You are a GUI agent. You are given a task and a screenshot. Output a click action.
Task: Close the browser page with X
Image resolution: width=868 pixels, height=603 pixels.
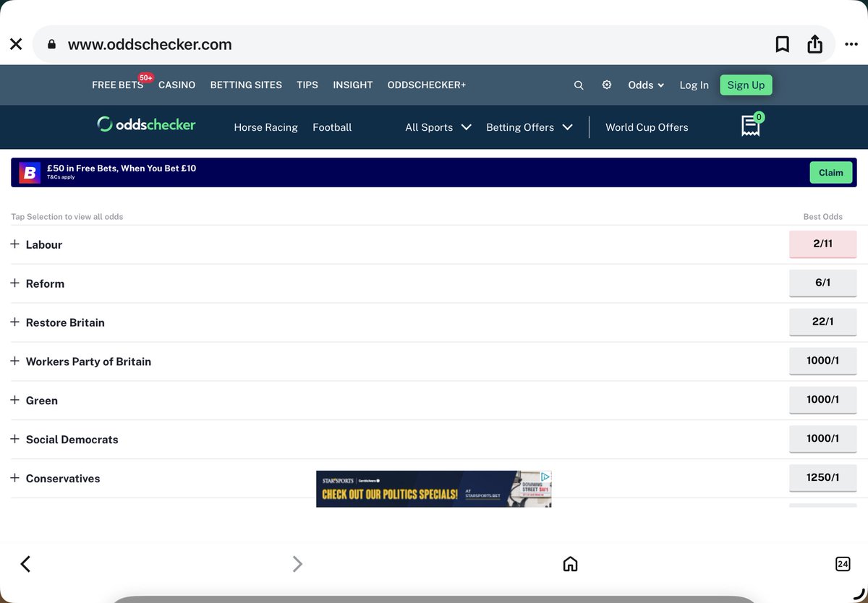(16, 44)
